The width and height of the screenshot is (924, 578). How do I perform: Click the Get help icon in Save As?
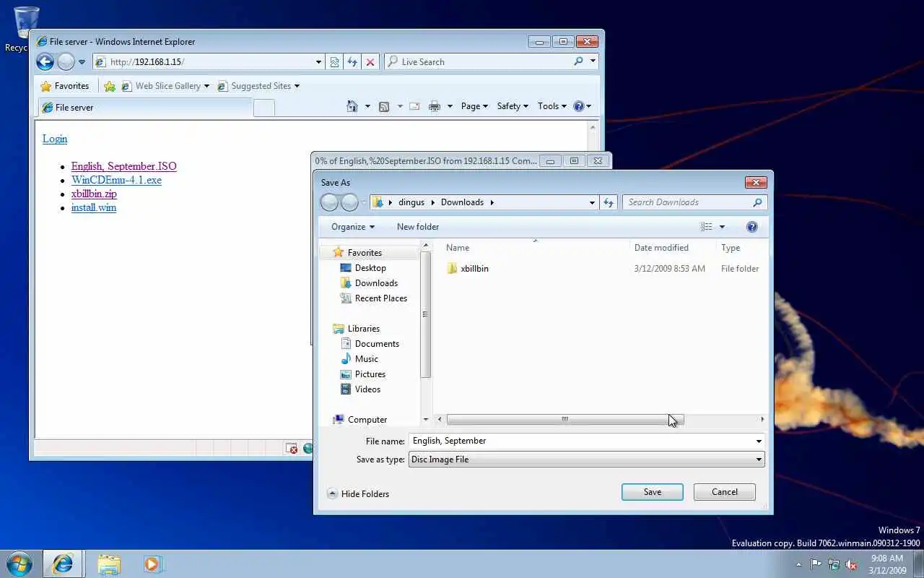(751, 227)
